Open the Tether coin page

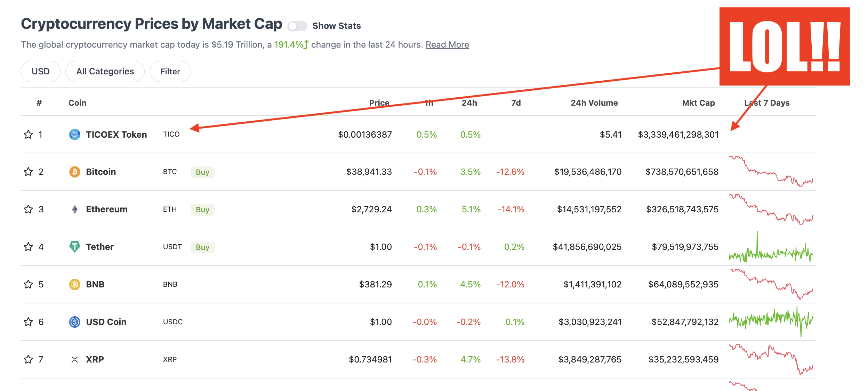coord(100,247)
